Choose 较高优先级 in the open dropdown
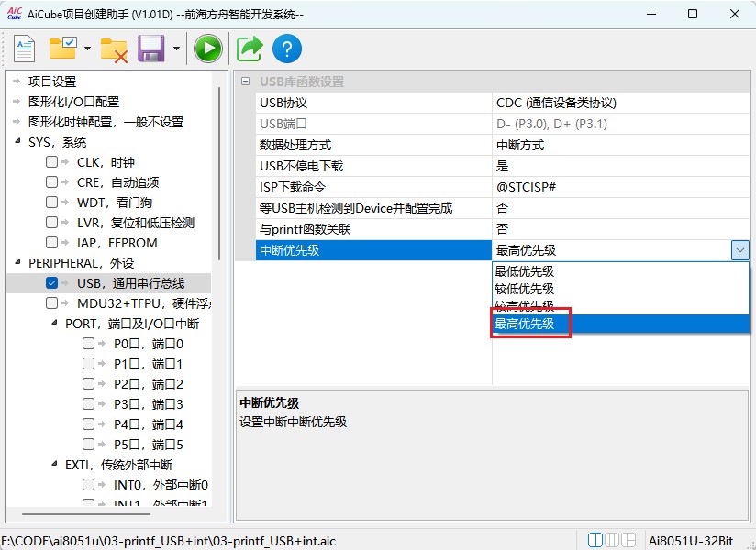This screenshot has height=550, width=756. [x=524, y=305]
